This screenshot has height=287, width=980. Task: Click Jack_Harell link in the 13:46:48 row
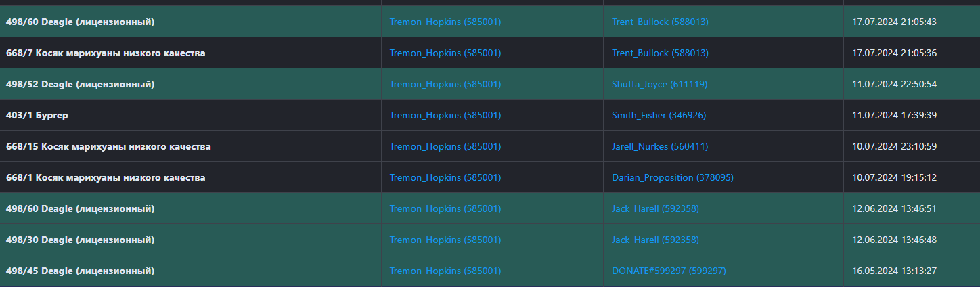655,240
